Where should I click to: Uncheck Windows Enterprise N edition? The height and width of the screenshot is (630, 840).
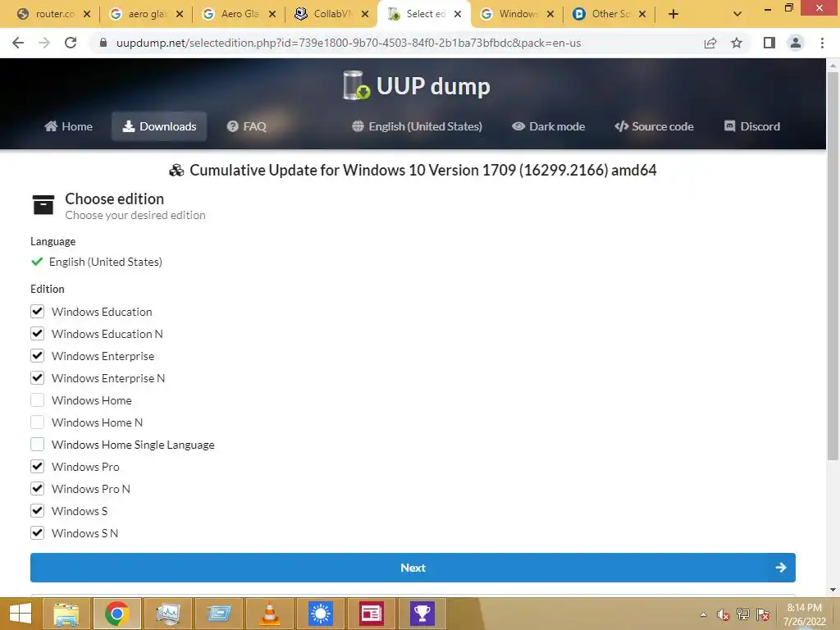[x=37, y=377]
